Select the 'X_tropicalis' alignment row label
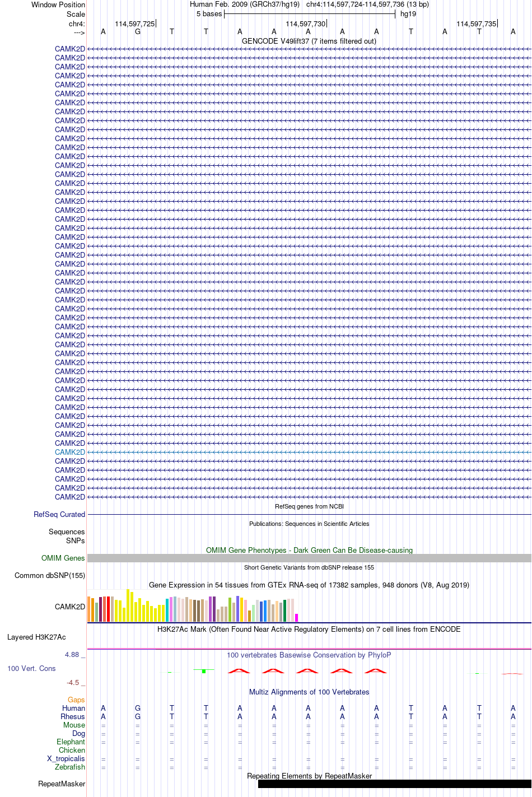Image resolution: width=532 pixels, height=797 pixels. click(66, 758)
